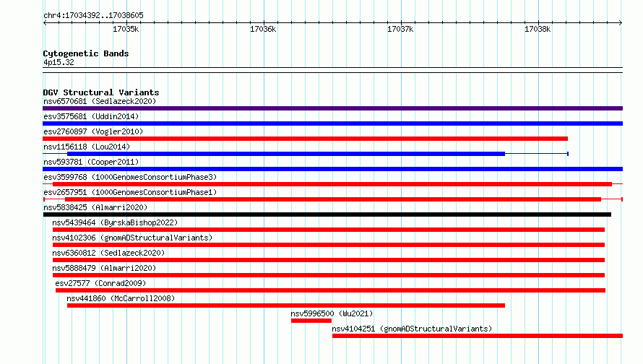Click the red nsv5888479 variant bar
The image size is (643, 364).
(x=329, y=275)
